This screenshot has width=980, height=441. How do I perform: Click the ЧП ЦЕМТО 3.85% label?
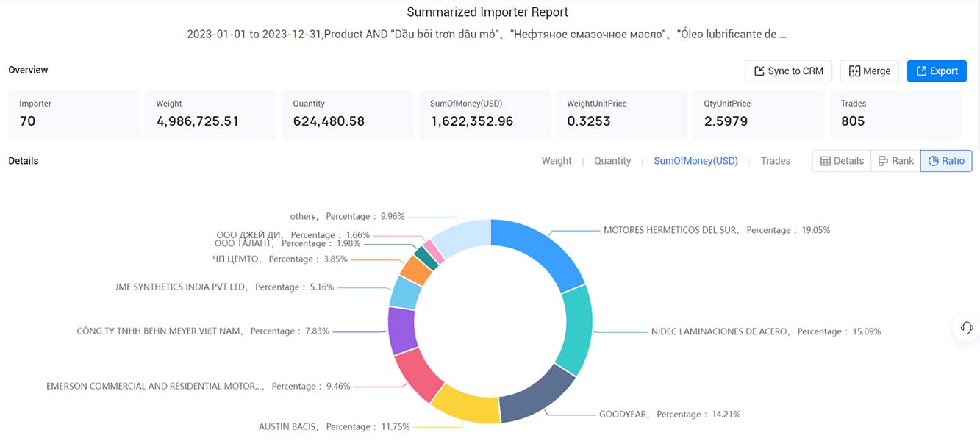pos(280,259)
